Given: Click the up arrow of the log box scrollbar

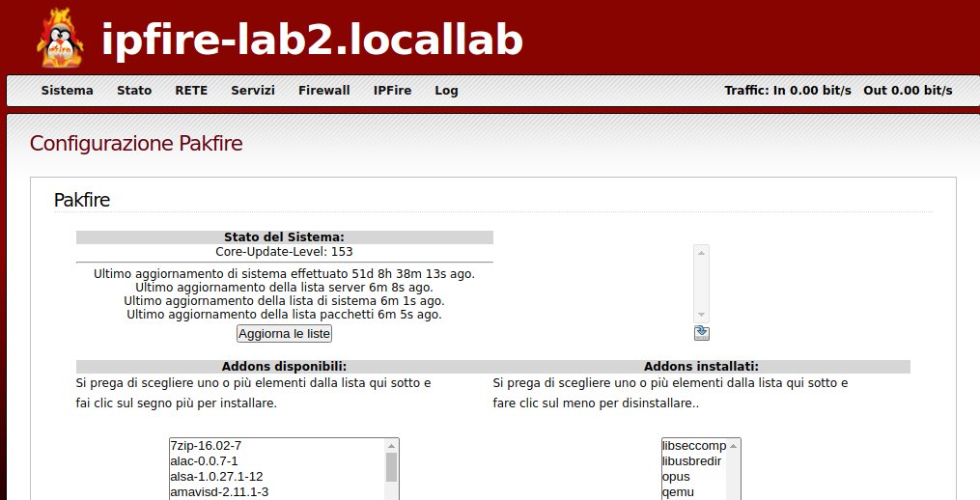Looking at the screenshot, I should point(701,253).
